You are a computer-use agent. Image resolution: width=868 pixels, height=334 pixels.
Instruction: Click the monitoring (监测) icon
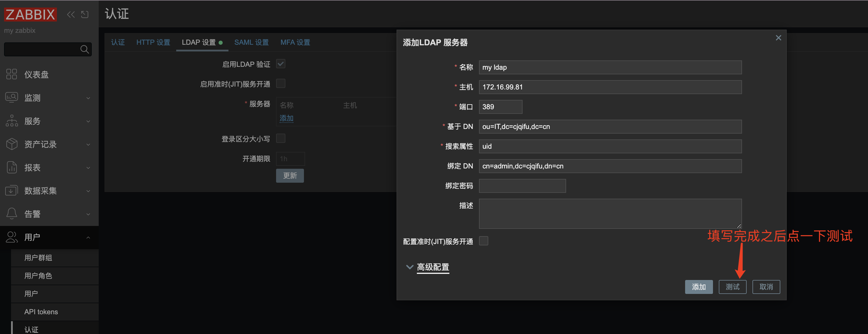[11, 97]
